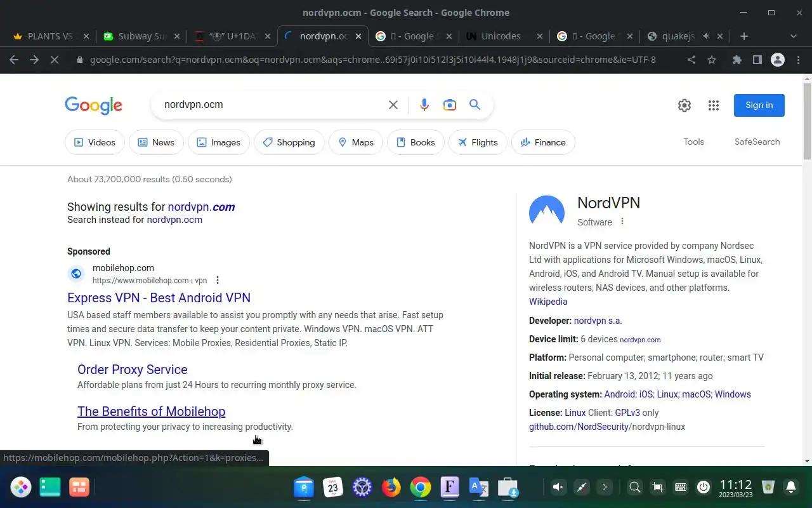Filter results by Maps

click(x=355, y=142)
